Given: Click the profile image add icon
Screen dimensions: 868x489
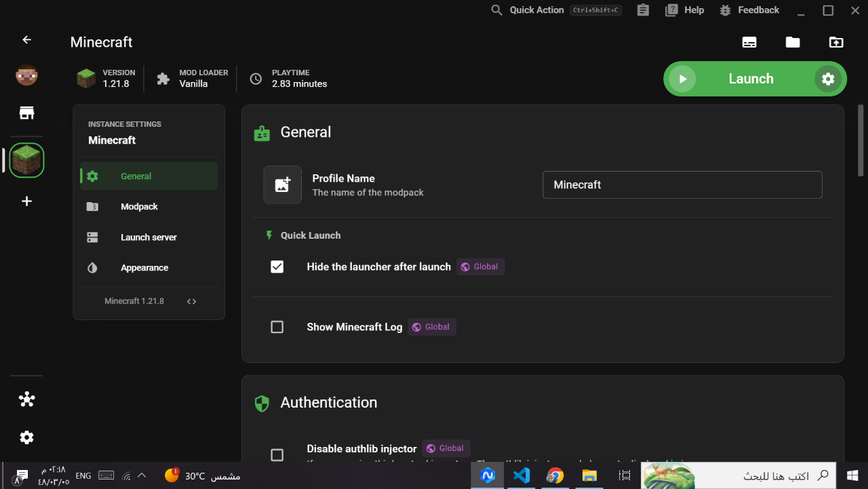Looking at the screenshot, I should tap(282, 184).
